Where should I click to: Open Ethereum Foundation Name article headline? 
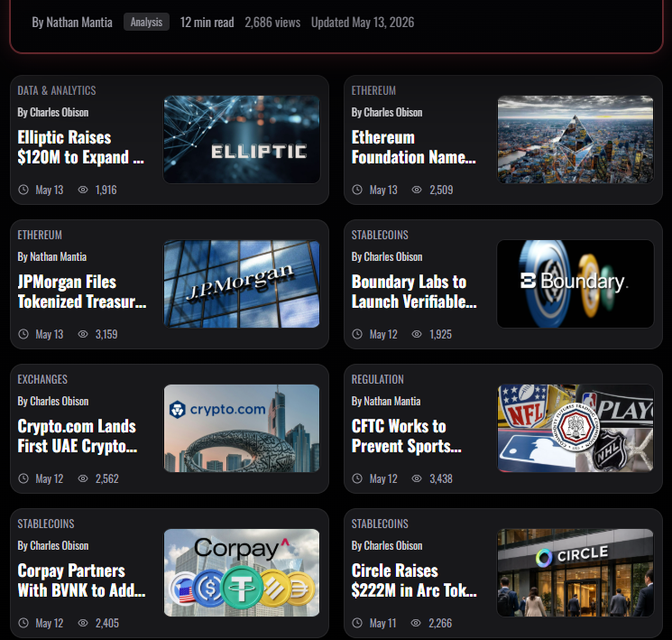(x=413, y=147)
